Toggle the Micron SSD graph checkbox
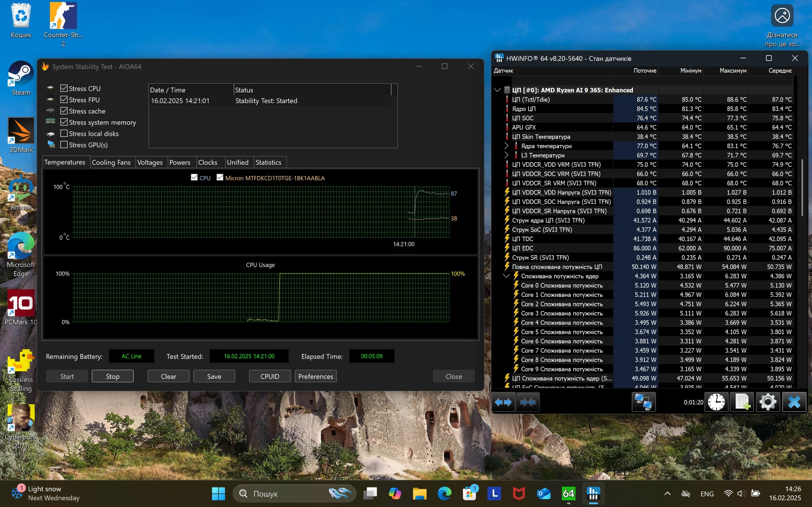This screenshot has width=812, height=507. tap(220, 177)
